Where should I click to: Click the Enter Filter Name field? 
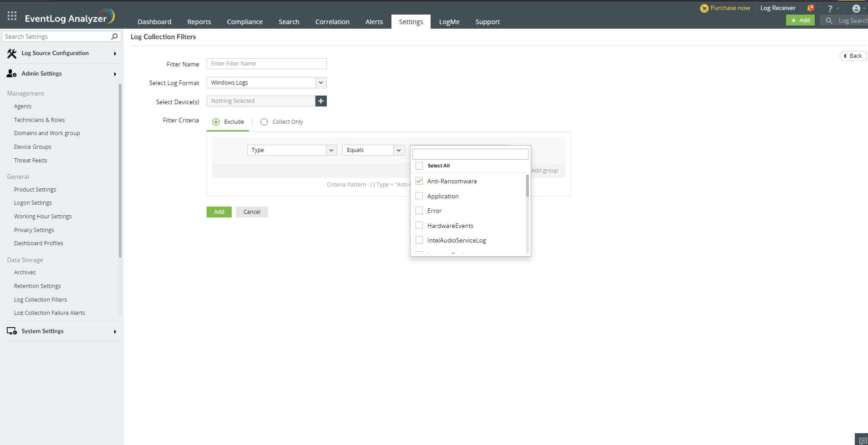[x=266, y=64]
